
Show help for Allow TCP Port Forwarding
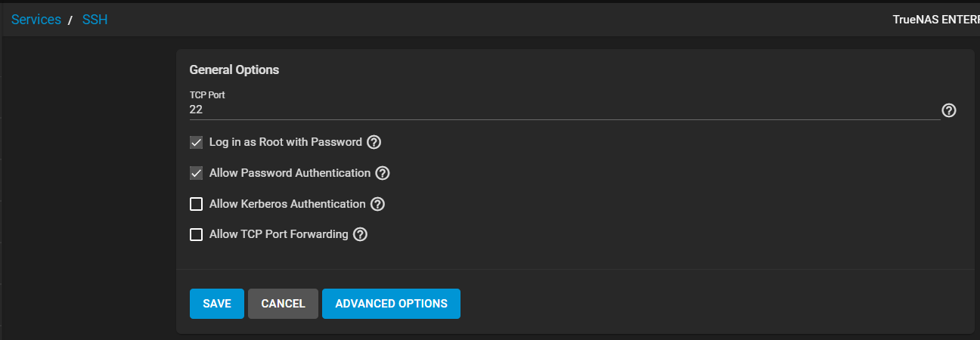(360, 234)
